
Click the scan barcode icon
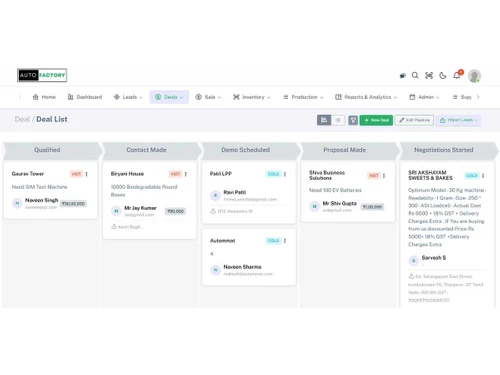pos(429,76)
